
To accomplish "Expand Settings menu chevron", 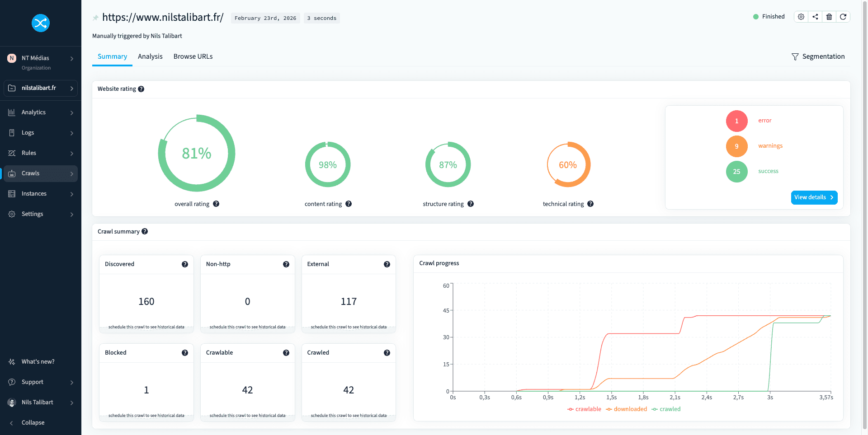I will point(72,215).
